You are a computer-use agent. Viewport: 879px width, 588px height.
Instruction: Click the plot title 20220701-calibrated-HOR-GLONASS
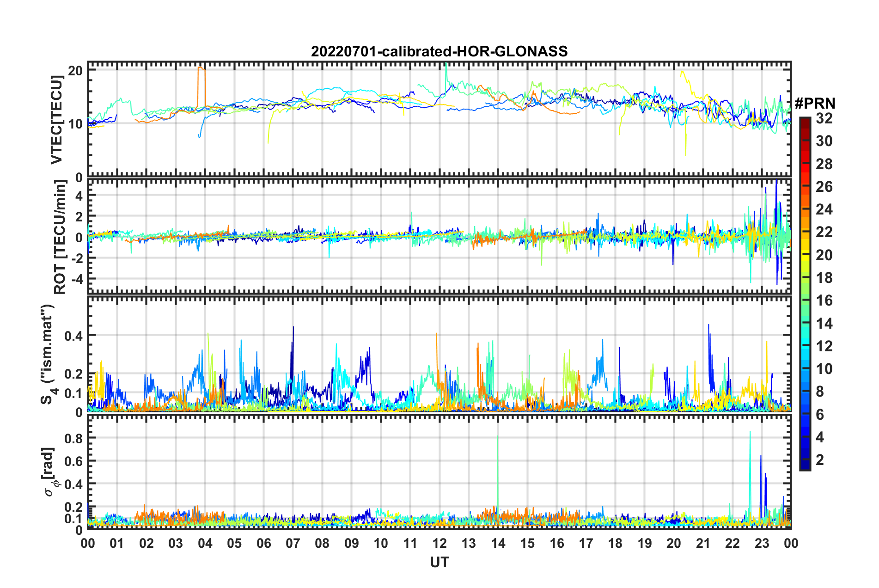(439, 51)
